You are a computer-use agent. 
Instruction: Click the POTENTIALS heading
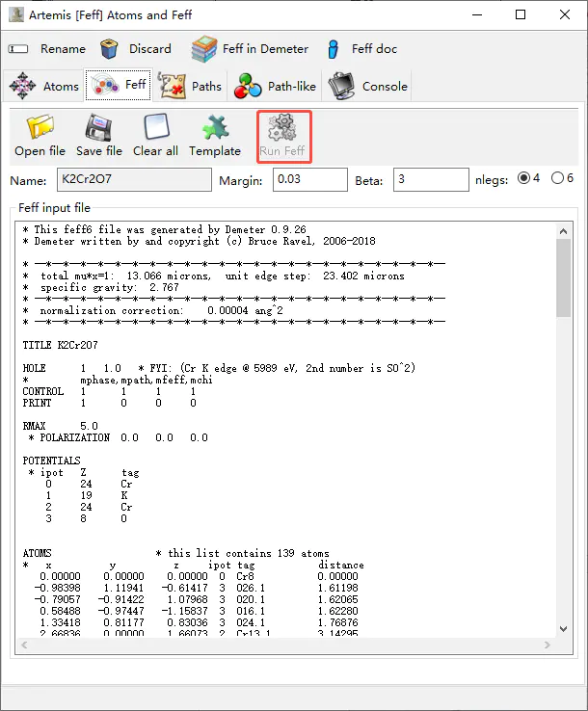click(x=52, y=461)
